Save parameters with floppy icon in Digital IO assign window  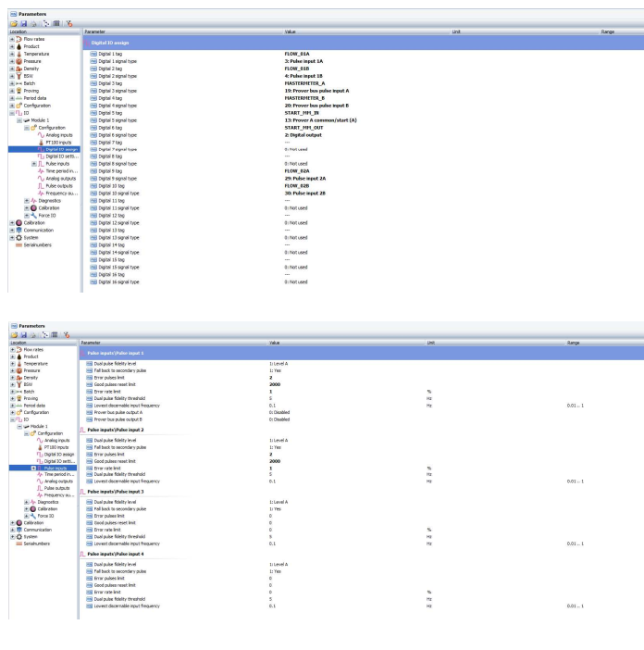tap(24, 24)
